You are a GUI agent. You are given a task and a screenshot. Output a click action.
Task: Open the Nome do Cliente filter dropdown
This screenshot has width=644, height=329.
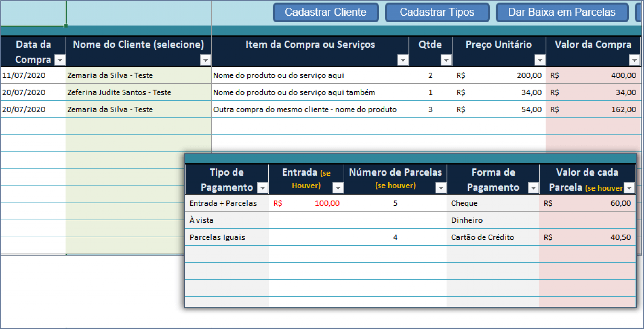205,60
